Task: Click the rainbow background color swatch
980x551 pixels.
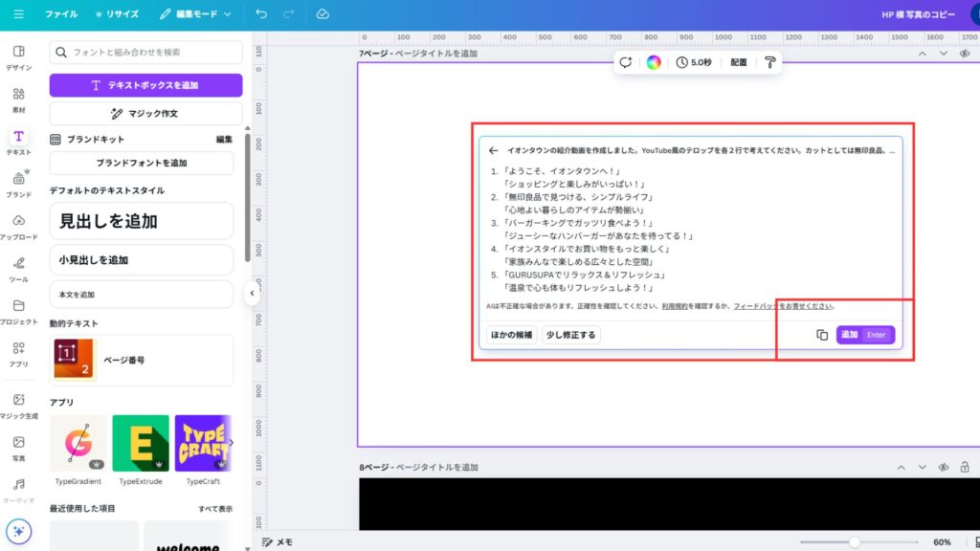Action: [x=654, y=62]
